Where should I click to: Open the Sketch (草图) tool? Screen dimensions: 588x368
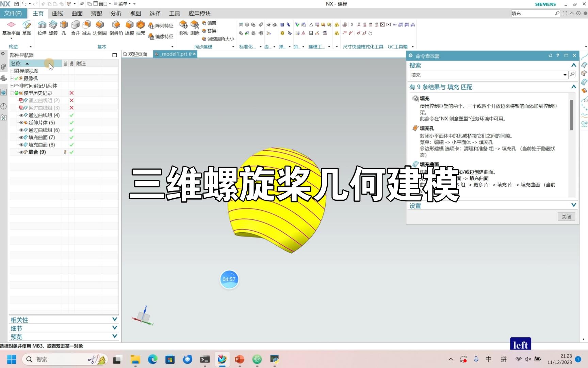point(27,28)
